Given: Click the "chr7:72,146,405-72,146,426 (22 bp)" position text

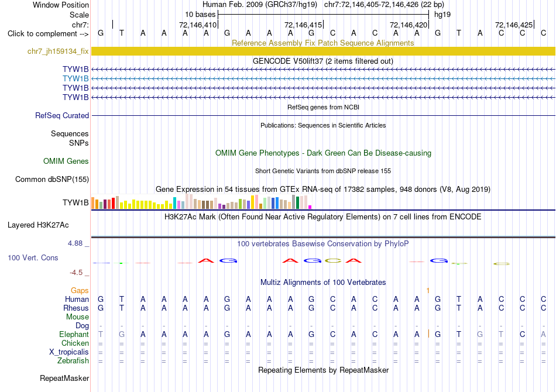Looking at the screenshot, I should point(384,5).
